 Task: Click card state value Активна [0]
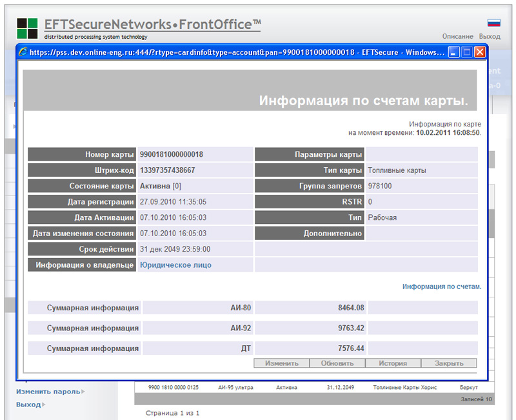tap(160, 186)
